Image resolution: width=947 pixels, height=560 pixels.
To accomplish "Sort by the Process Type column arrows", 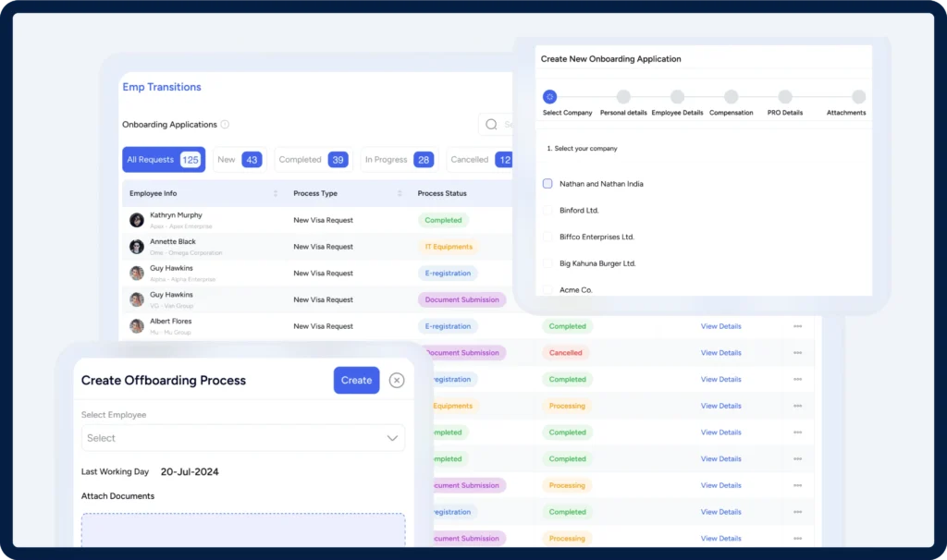I will point(400,194).
